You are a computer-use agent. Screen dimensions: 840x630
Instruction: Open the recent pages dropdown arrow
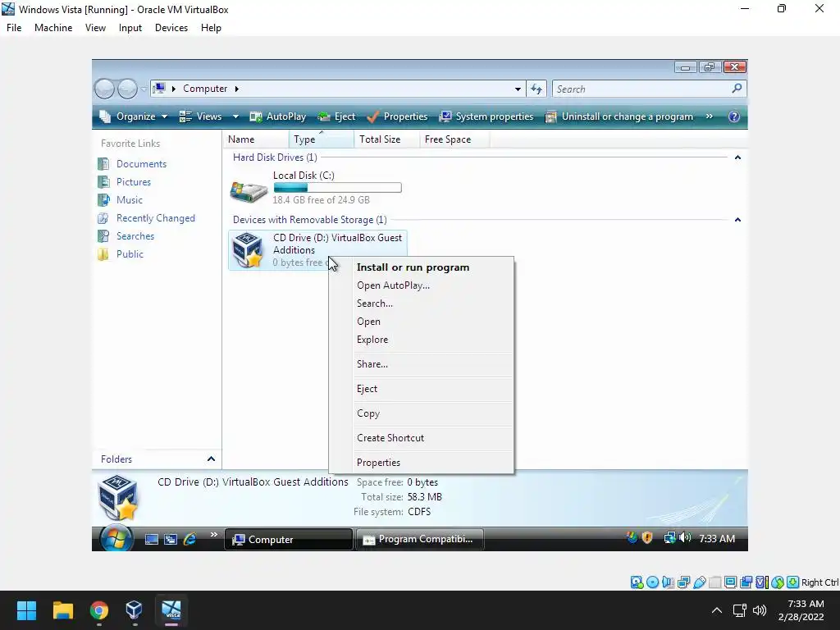(144, 89)
